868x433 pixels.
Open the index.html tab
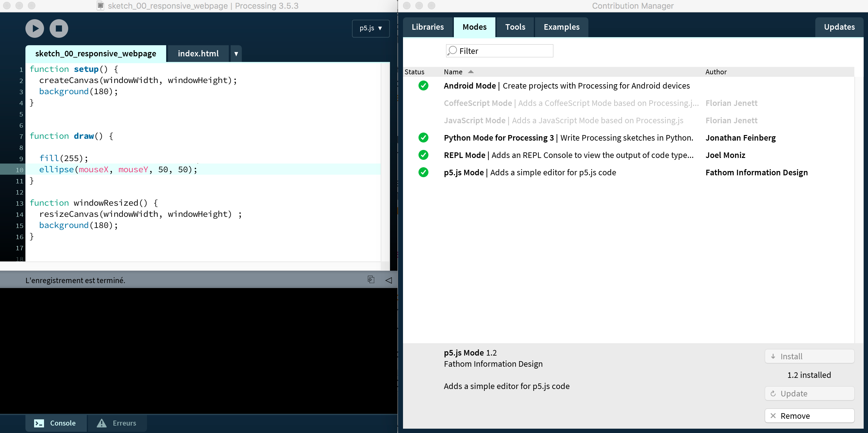[198, 54]
